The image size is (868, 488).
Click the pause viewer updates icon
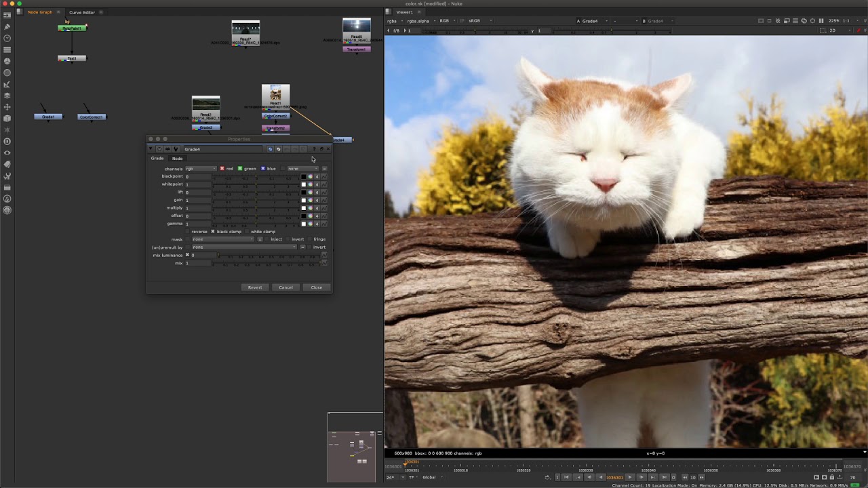[x=821, y=21]
